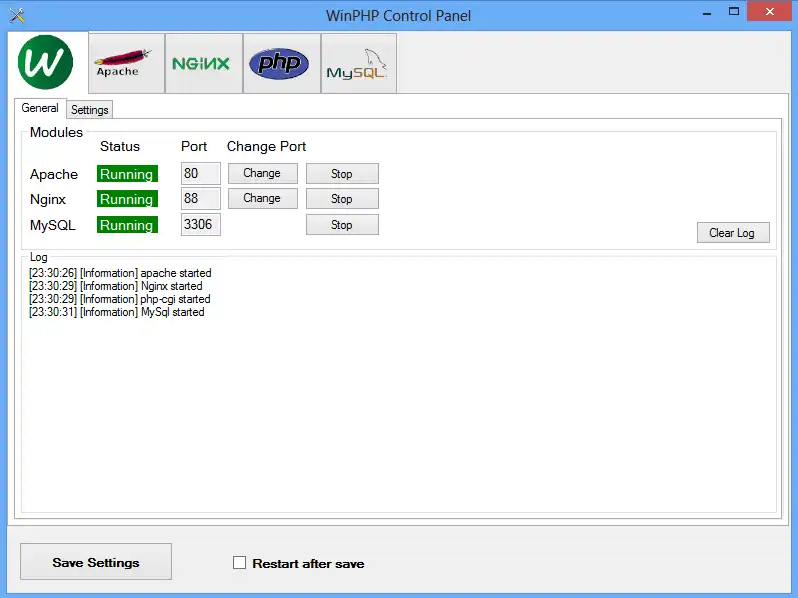
Task: Select the 'php-cgi started' log line
Action: 120,299
